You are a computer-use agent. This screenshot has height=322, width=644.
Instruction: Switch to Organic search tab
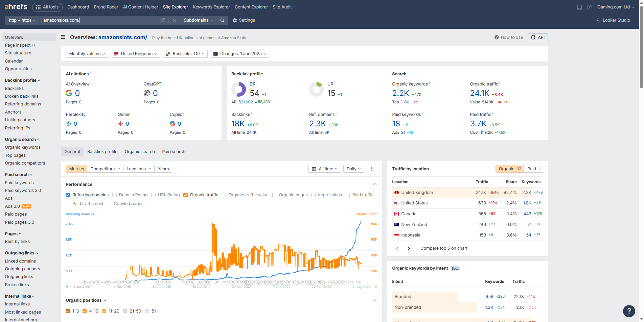click(x=140, y=152)
